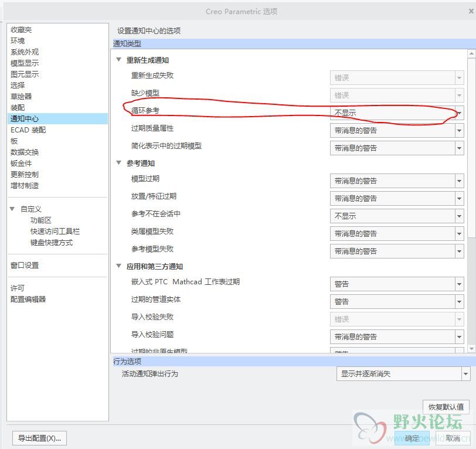The height and width of the screenshot is (449, 476).
Task: Click 导出配置(X)... button
Action: tap(39, 438)
